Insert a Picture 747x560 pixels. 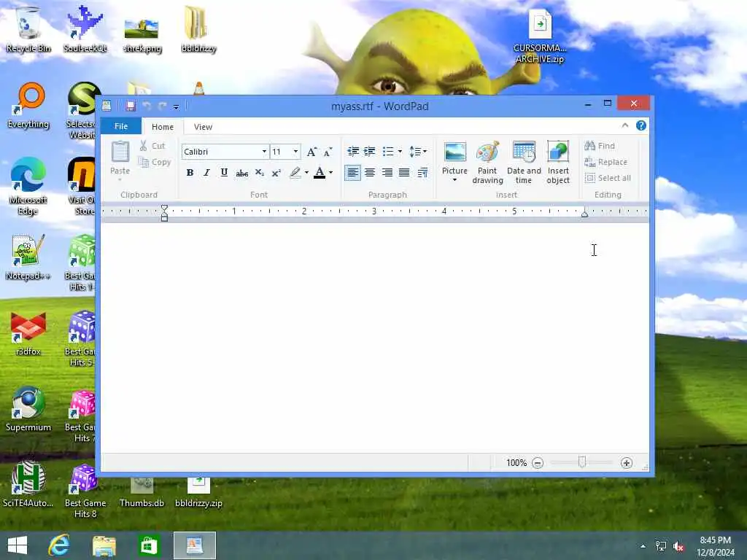[454, 158]
